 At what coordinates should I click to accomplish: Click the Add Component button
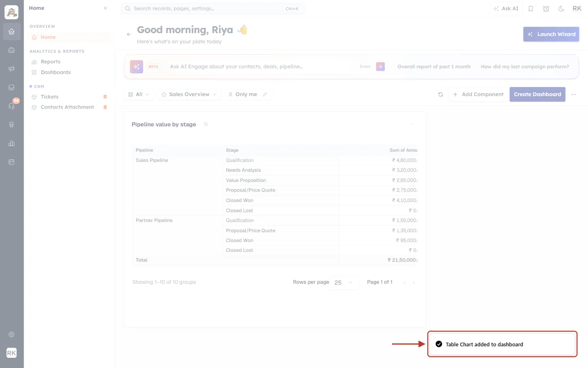tap(478, 94)
